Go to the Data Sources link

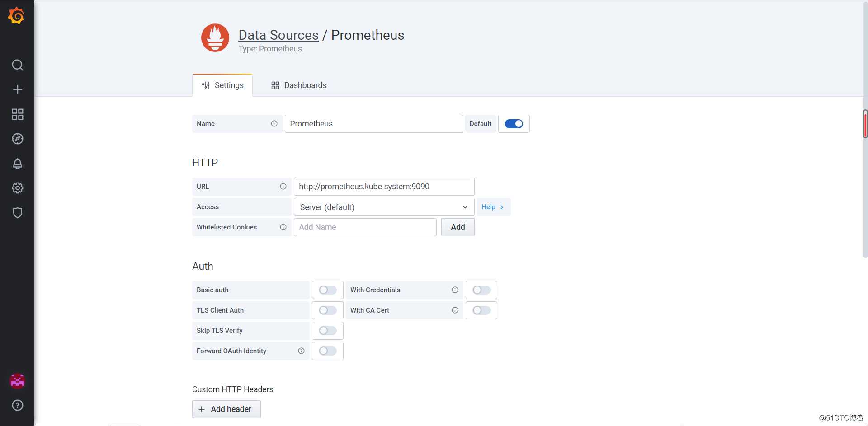click(278, 35)
